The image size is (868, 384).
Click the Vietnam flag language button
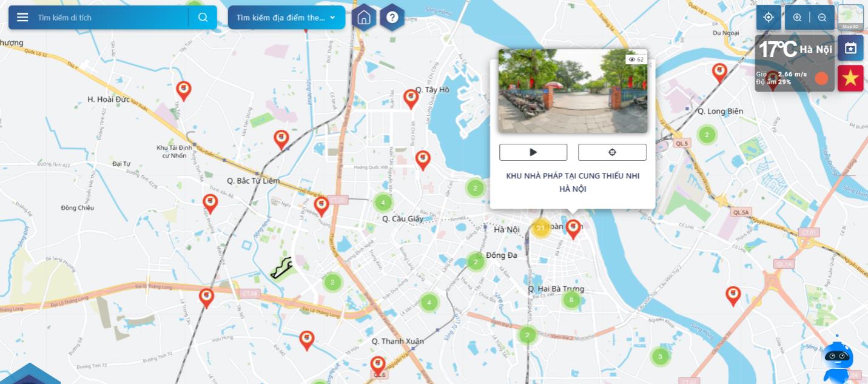tap(850, 78)
